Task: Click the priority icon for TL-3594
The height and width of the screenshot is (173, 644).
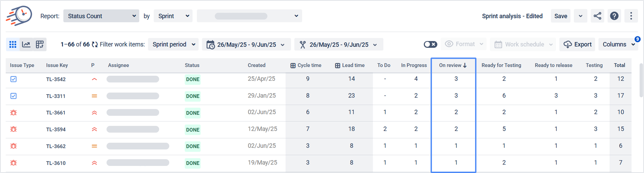Action: tap(94, 129)
